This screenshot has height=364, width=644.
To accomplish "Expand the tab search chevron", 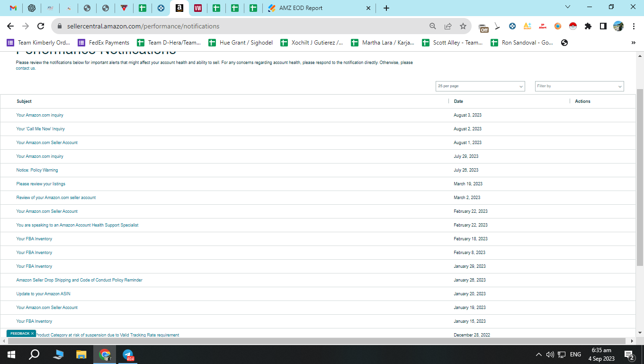I will 568,7.
